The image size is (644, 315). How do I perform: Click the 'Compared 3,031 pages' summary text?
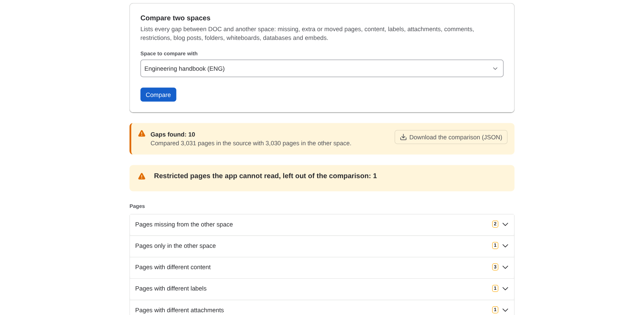251,143
